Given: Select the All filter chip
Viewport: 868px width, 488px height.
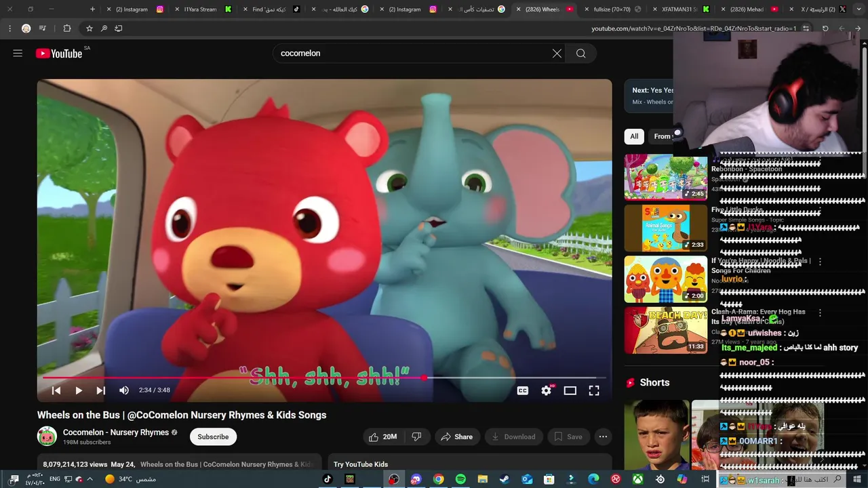Looking at the screenshot, I should click(x=634, y=136).
